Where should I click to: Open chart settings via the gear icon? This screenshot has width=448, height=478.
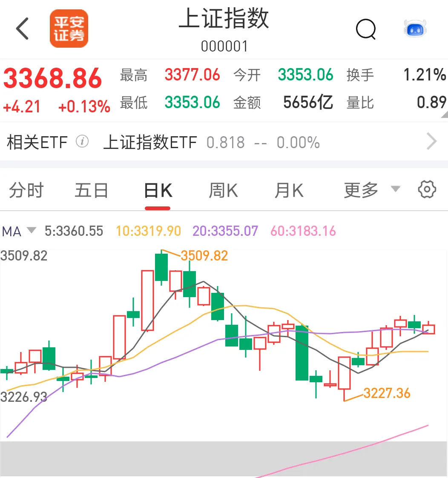[426, 189]
